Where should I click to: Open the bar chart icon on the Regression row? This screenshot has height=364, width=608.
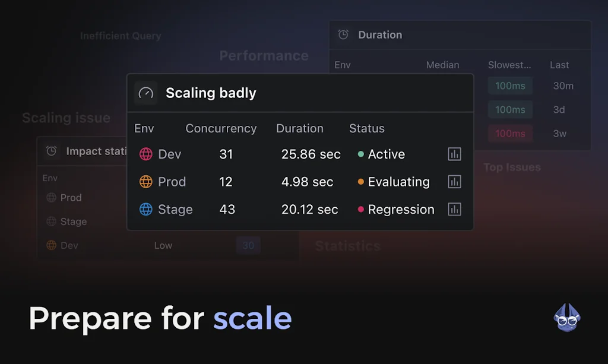coord(455,209)
